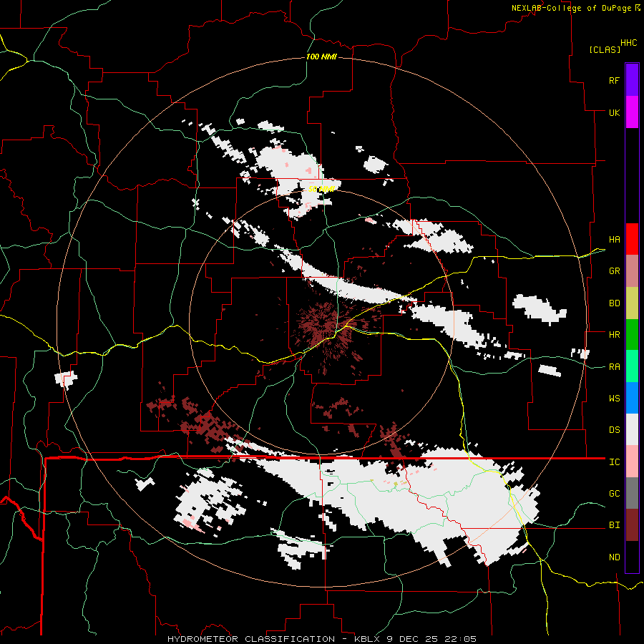644x644 pixels.
Task: Click the BD yellow legend color block
Action: tap(632, 303)
